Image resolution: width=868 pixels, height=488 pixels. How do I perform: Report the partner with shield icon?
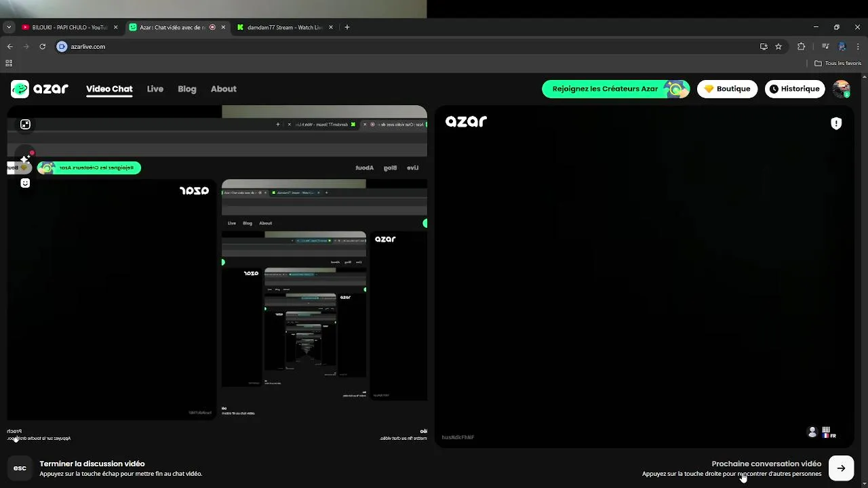(836, 123)
